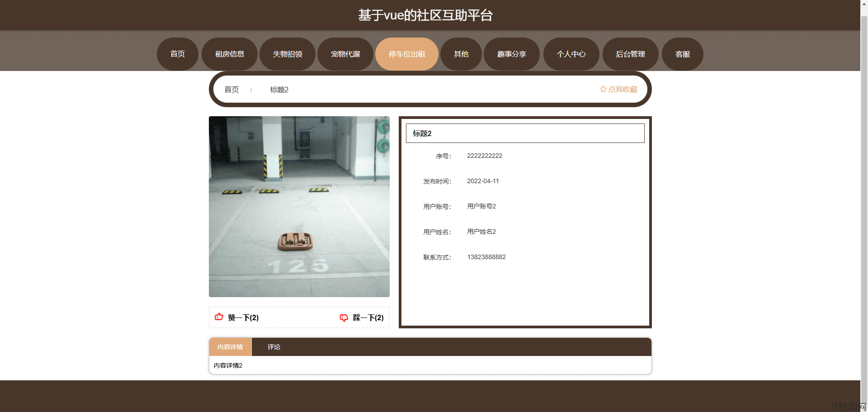This screenshot has width=868, height=412.
Task: Select the highlighted 停车位出租 menu item
Action: (x=407, y=54)
